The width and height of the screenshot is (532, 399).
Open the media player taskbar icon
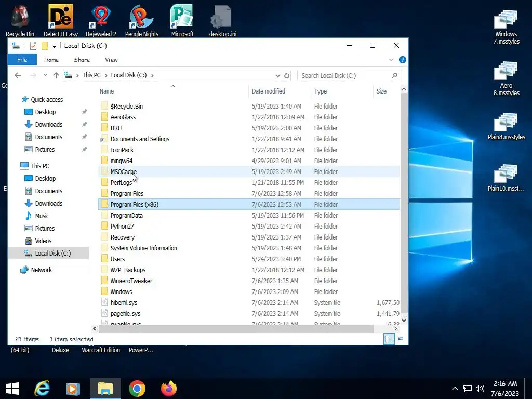click(73, 389)
